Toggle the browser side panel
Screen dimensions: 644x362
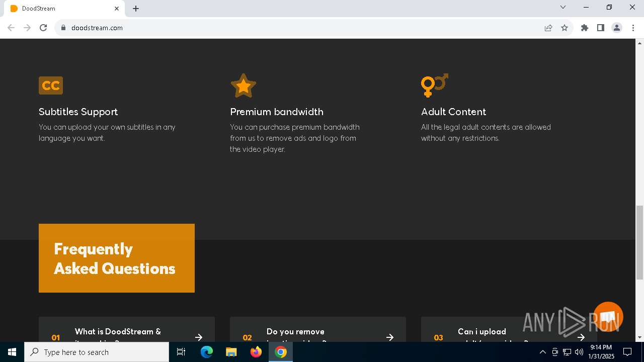click(601, 28)
